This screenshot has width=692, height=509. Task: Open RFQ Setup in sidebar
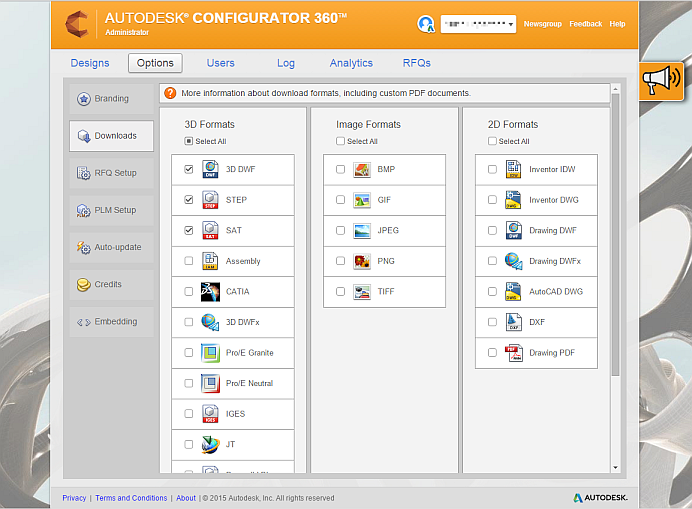[111, 173]
